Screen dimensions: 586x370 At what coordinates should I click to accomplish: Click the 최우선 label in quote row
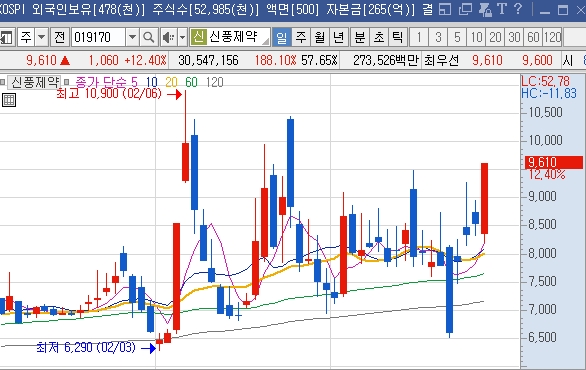(x=442, y=60)
